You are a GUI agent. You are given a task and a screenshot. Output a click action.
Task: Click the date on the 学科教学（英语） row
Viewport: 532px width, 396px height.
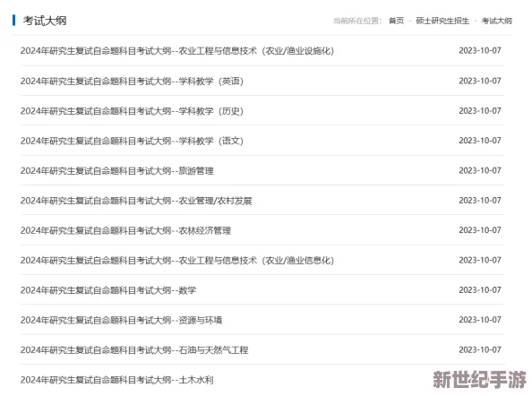click(x=480, y=81)
